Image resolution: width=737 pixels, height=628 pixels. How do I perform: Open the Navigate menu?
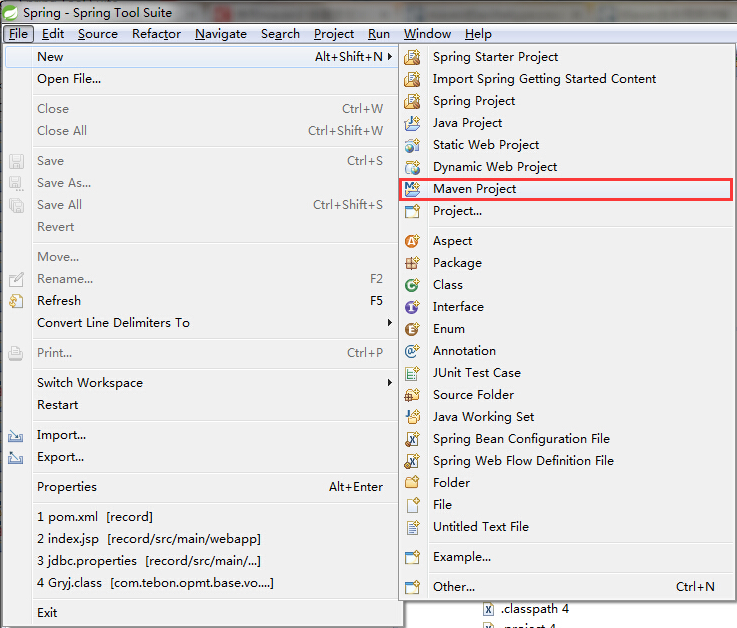221,34
